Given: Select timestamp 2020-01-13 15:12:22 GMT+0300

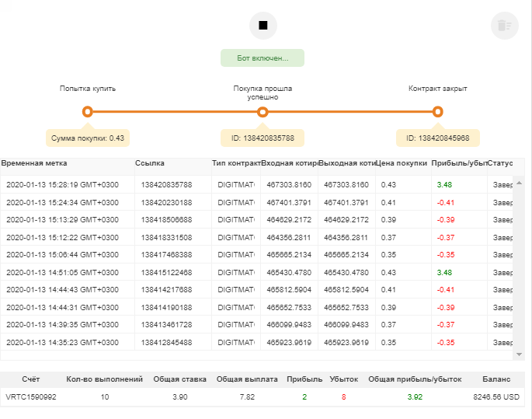Looking at the screenshot, I should point(62,237).
